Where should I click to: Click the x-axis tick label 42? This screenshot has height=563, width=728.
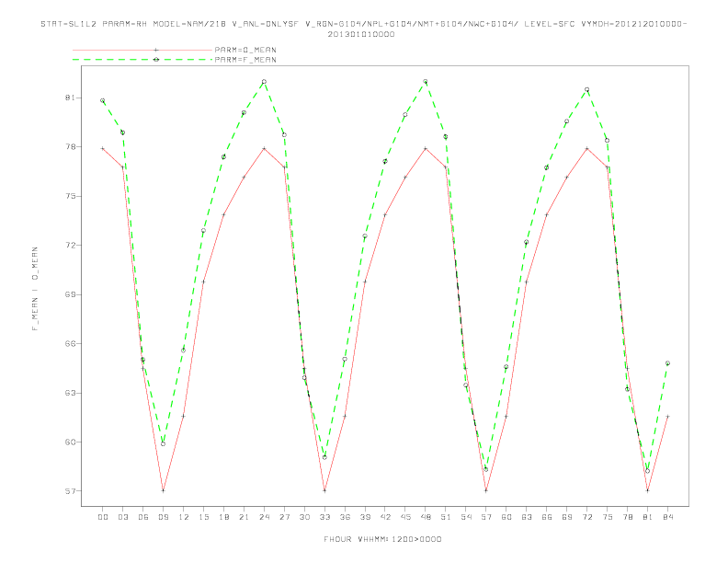[385, 517]
